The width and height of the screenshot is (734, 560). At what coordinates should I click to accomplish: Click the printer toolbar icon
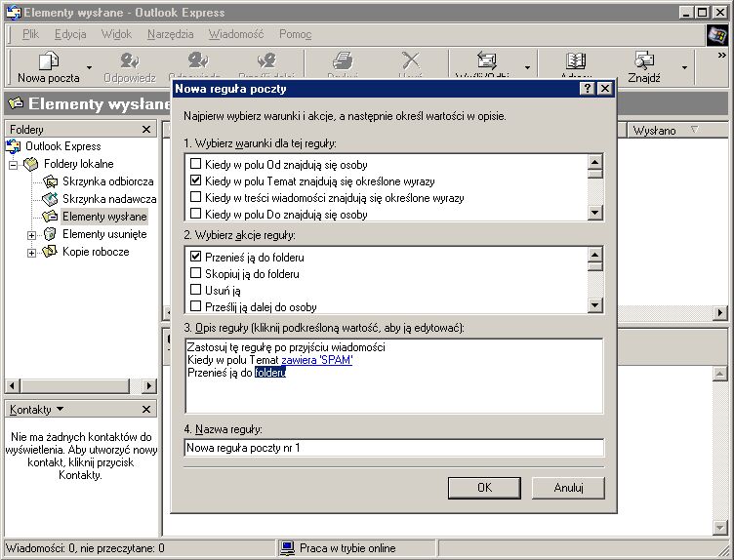tap(343, 60)
